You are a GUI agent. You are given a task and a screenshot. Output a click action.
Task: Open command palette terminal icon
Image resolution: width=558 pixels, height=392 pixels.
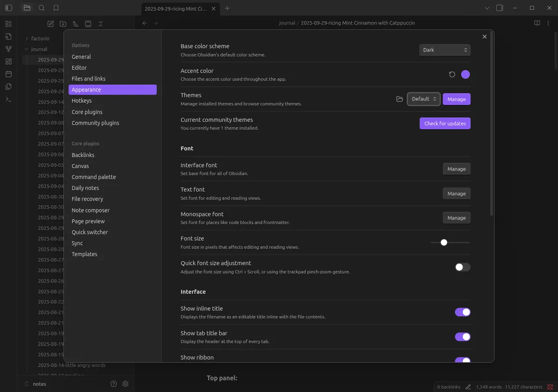8,99
